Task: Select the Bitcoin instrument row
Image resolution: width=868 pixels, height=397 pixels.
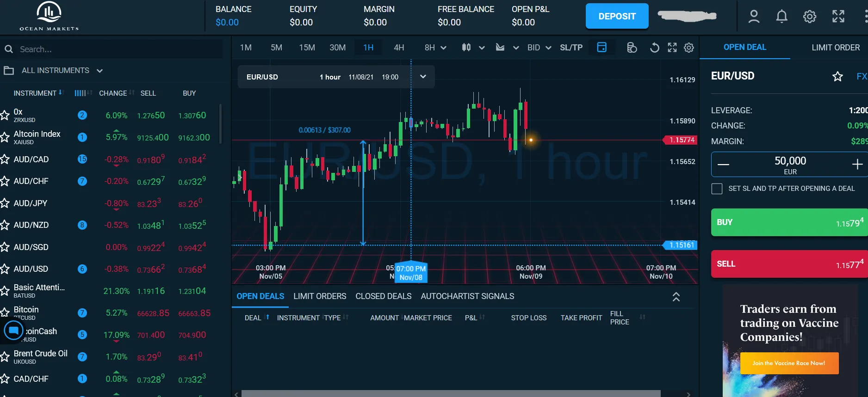Action: [110, 313]
